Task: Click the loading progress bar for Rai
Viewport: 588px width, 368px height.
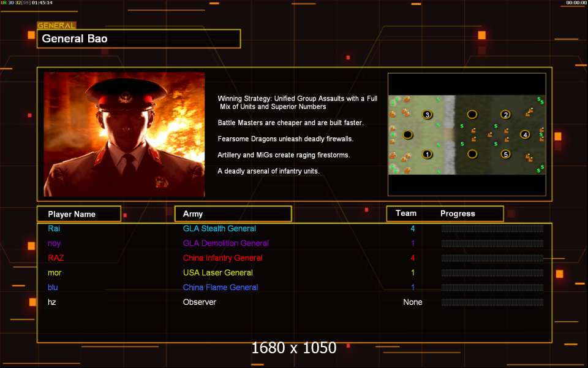Action: coord(492,229)
